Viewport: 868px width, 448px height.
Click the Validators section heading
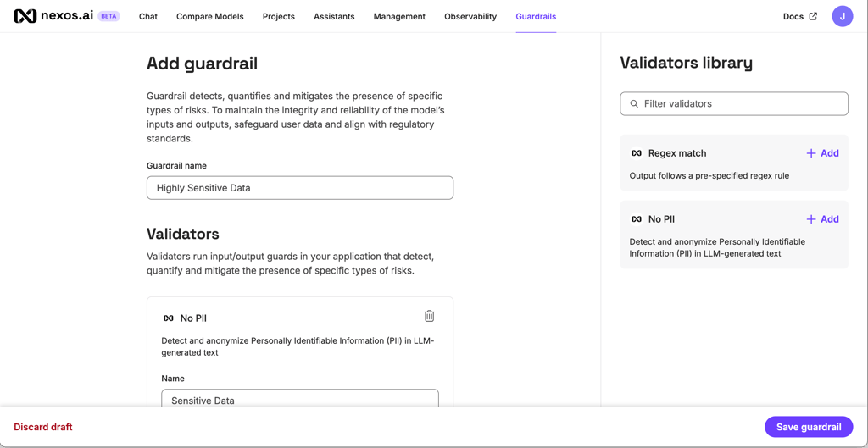pos(183,234)
